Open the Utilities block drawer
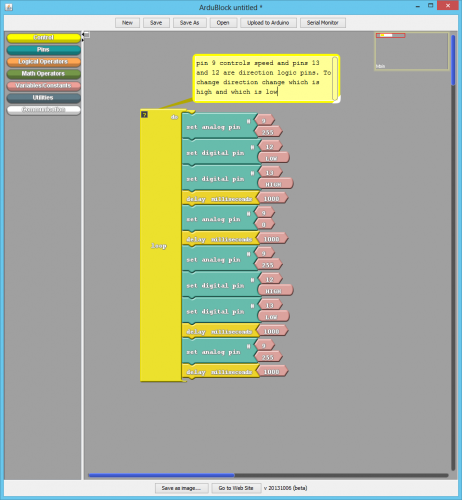This screenshot has width=462, height=500. tap(44, 98)
